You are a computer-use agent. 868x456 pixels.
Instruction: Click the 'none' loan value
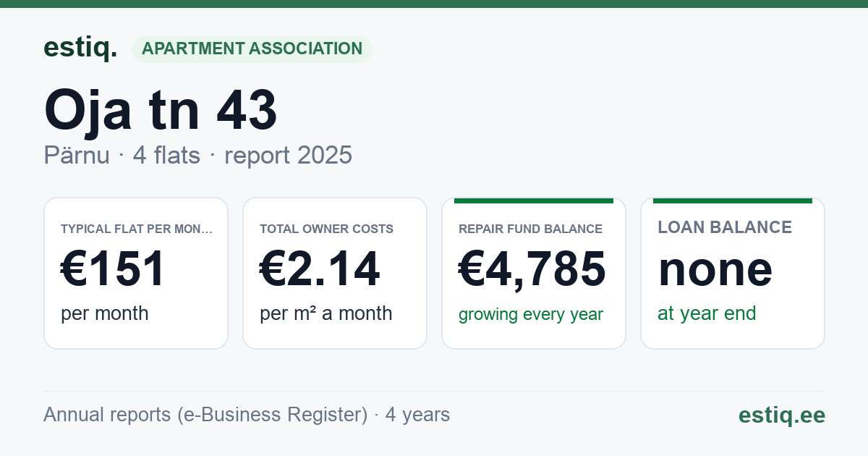[715, 269]
